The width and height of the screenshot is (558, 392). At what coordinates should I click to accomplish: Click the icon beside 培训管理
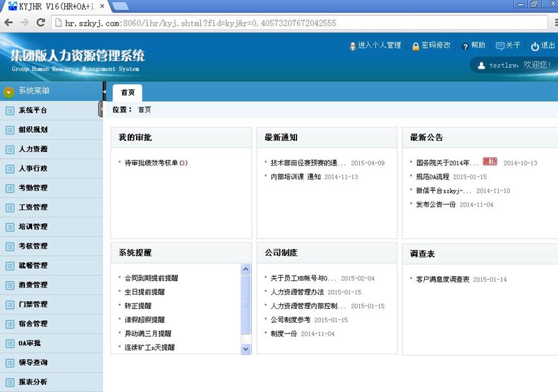pyautogui.click(x=10, y=227)
